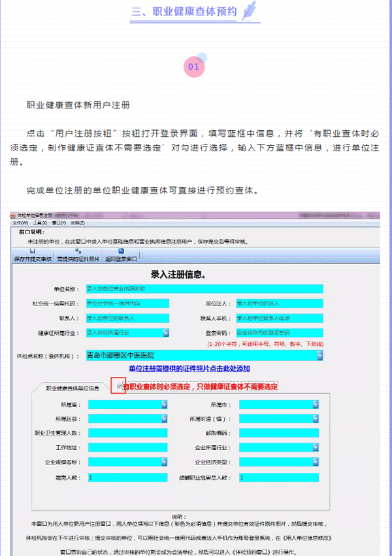Click the 邮政编码 input field
Viewport: 392px width, 556px height.
point(279,433)
